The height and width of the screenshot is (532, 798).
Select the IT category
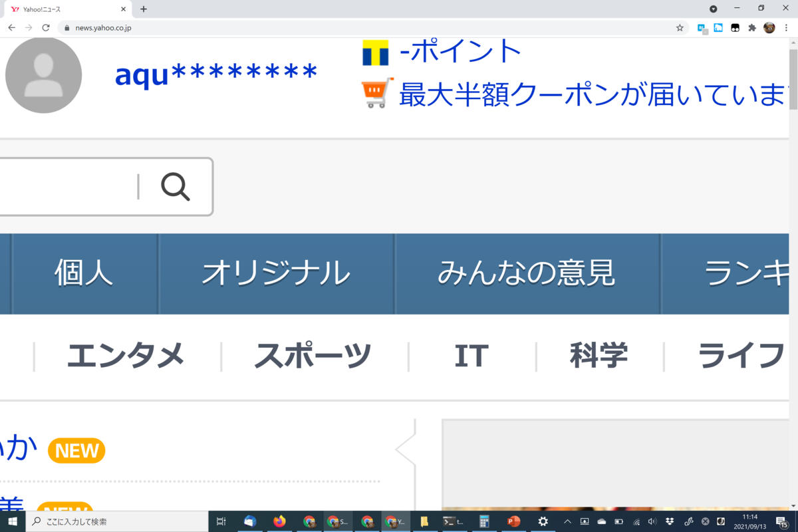click(471, 356)
